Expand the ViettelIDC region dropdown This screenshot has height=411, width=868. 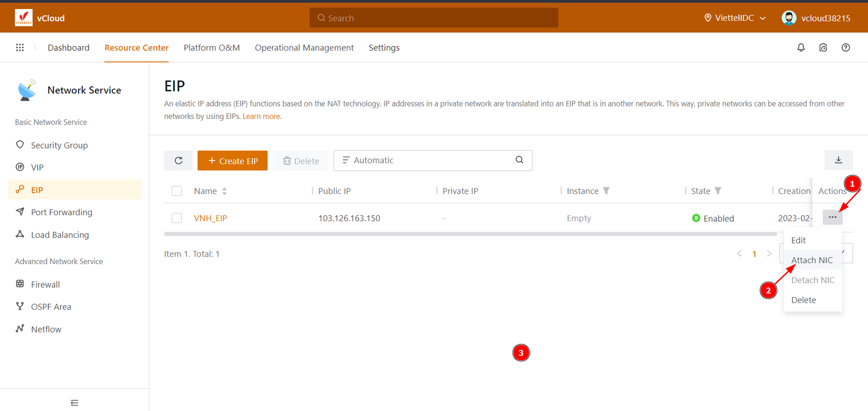(736, 18)
